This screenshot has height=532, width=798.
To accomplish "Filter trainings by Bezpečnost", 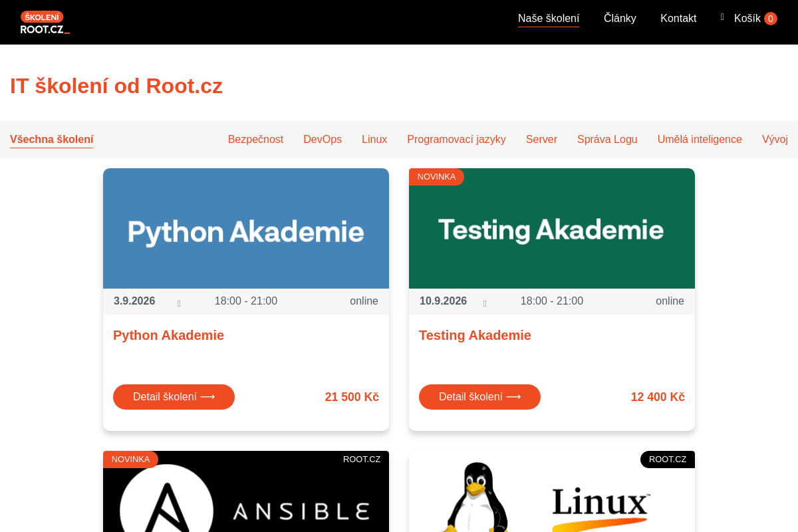I will (255, 140).
